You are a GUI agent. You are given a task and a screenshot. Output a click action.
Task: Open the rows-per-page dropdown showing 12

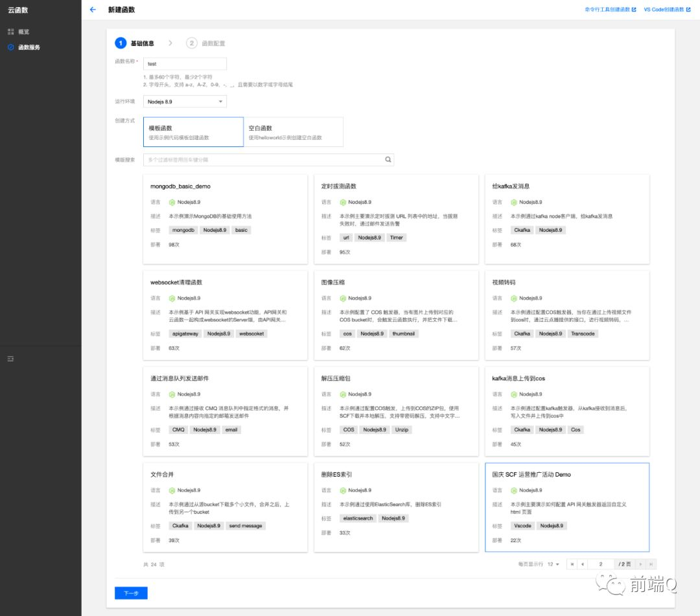(553, 564)
